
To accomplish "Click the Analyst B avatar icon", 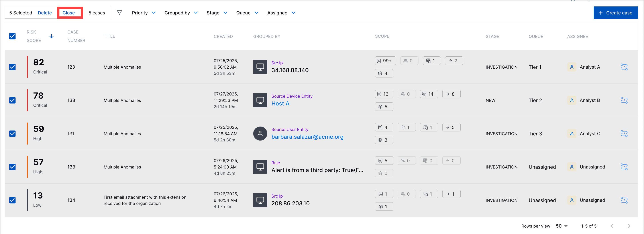I will click(571, 100).
